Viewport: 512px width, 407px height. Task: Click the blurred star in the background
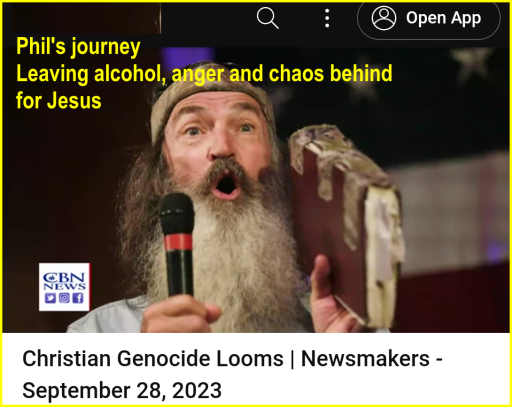pyautogui.click(x=472, y=63)
